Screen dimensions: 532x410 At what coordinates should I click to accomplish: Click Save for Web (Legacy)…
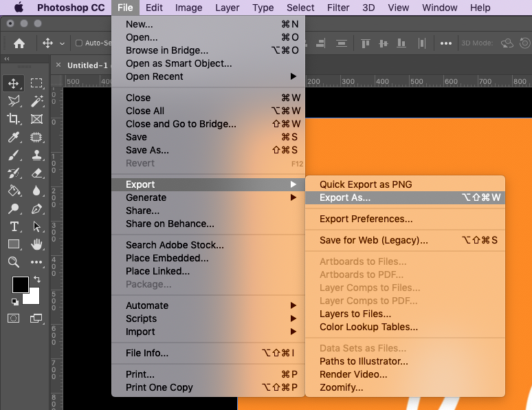[x=373, y=240]
